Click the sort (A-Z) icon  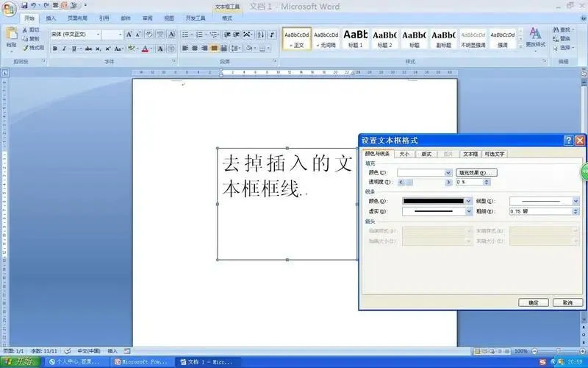pos(261,35)
